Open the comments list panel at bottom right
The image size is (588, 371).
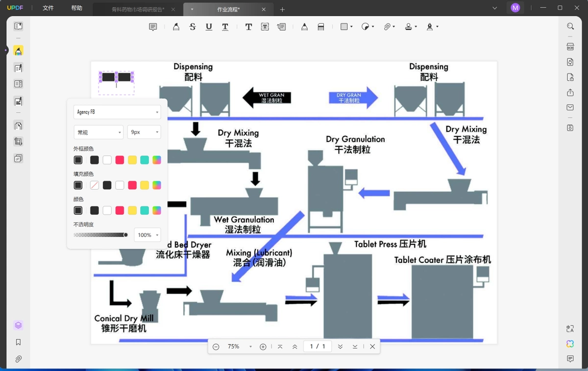pyautogui.click(x=570, y=359)
